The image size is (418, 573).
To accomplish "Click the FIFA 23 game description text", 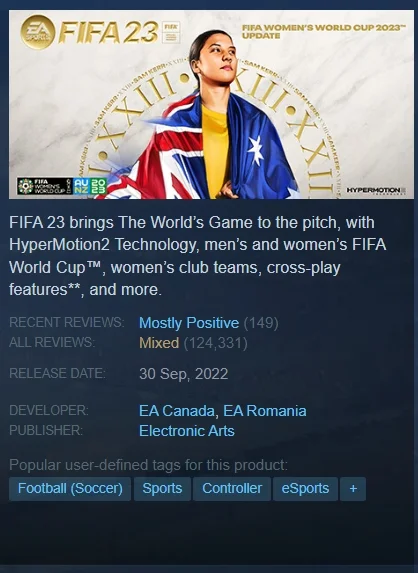I will tap(198, 256).
